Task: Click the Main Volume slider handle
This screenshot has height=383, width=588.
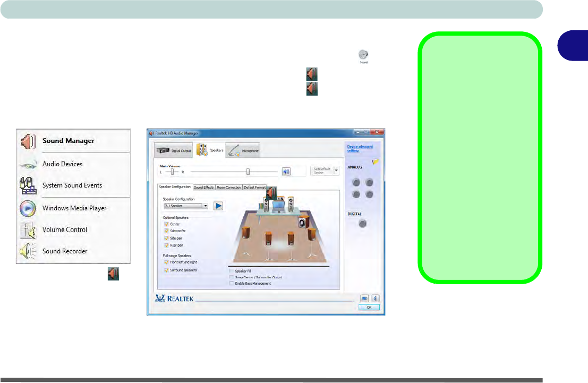Action: 248,172
